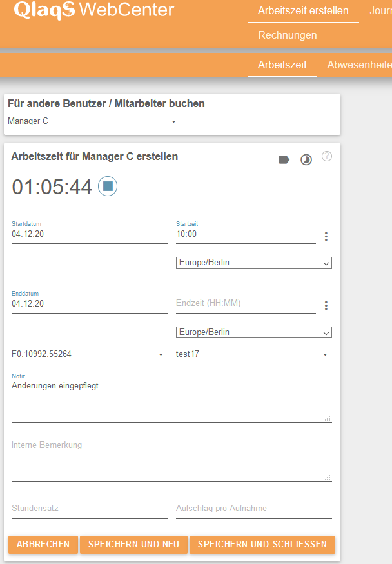The image size is (392, 564).
Task: Open Endzeit three-dot options menu
Action: click(326, 305)
